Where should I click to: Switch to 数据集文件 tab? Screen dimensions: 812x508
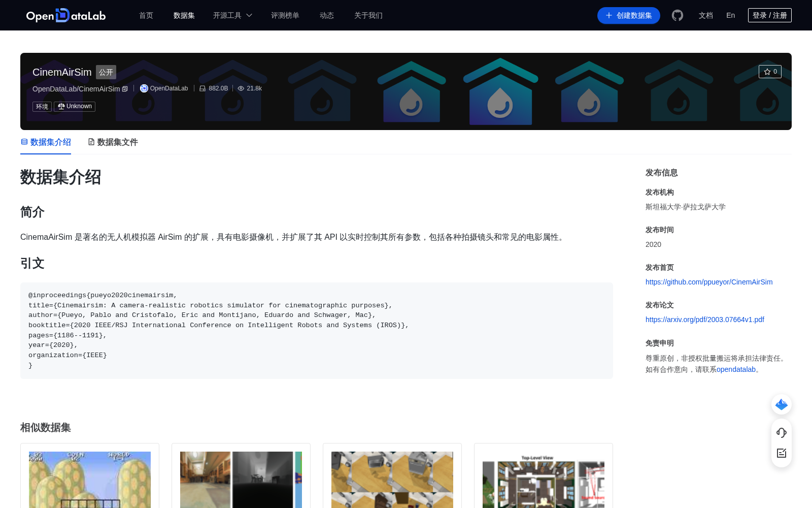113,142
